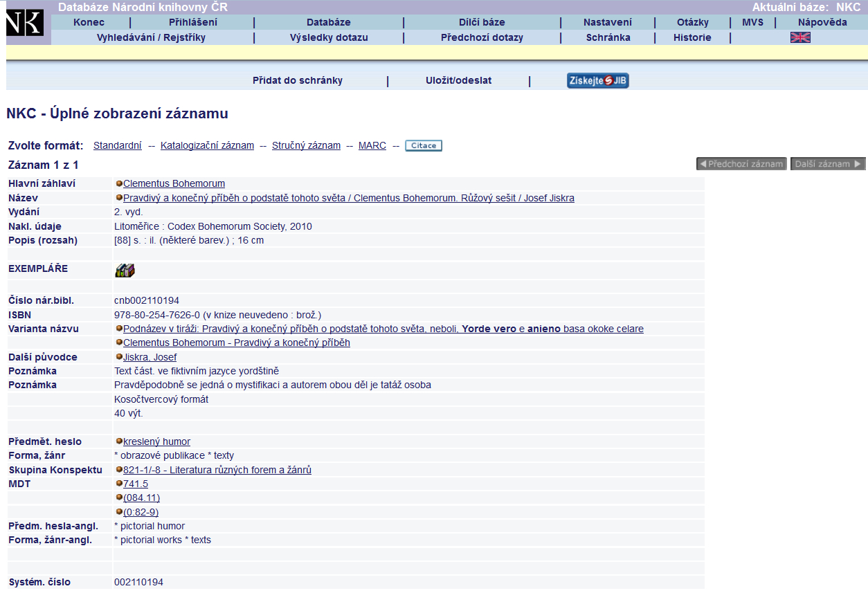Click bullet icon beside Clementus Bohemorum heading
The image size is (868, 593).
tap(119, 184)
